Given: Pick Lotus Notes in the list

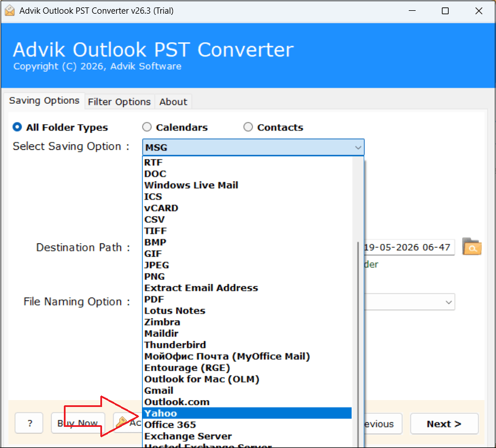Looking at the screenshot, I should pos(247,311).
